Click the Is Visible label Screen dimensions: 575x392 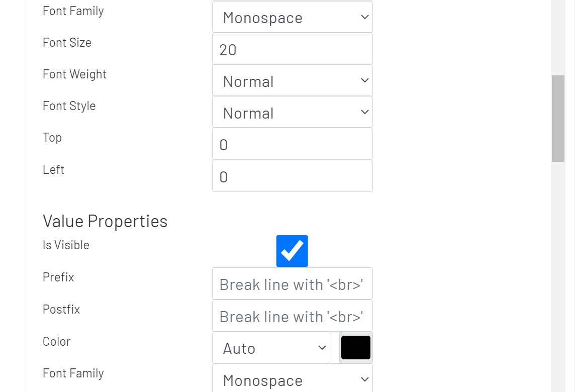point(66,245)
